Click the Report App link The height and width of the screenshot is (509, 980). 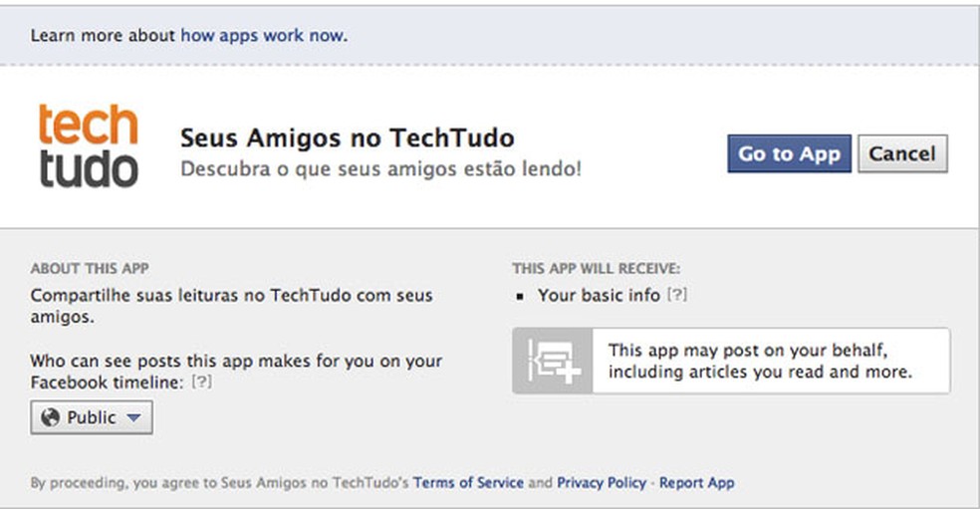point(697,483)
